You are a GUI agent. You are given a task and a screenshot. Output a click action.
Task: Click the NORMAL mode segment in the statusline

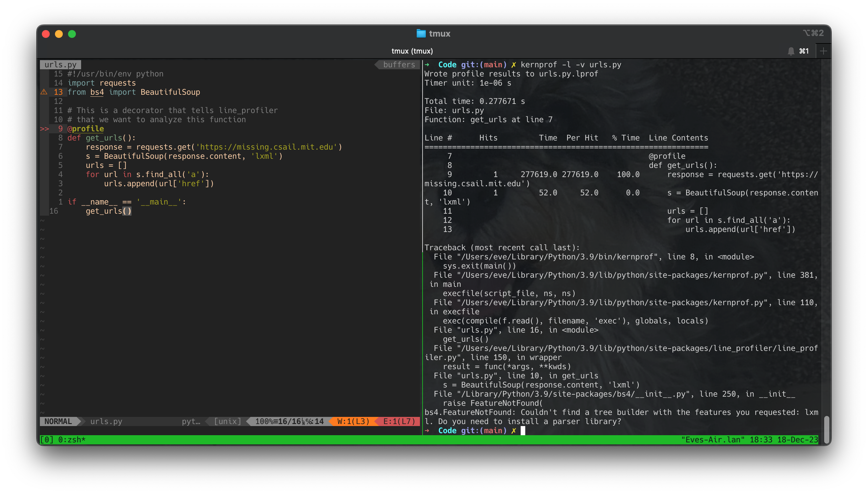(x=58, y=421)
